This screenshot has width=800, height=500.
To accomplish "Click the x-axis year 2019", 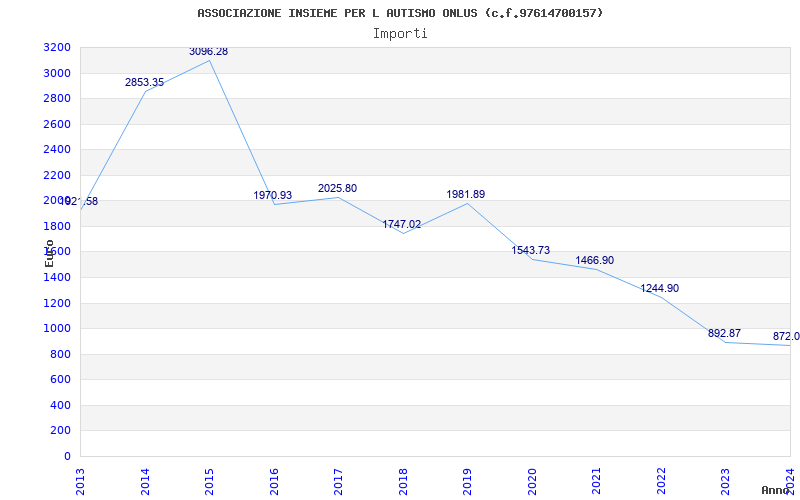I will [467, 481].
